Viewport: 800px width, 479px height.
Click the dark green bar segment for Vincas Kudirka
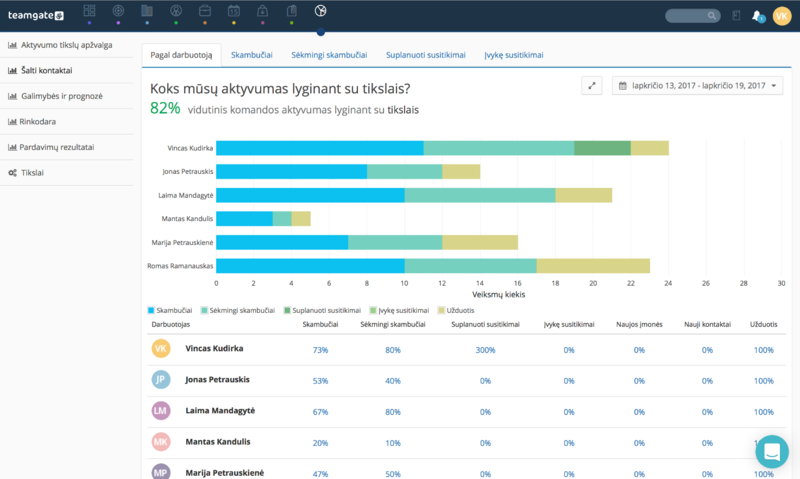coord(603,148)
